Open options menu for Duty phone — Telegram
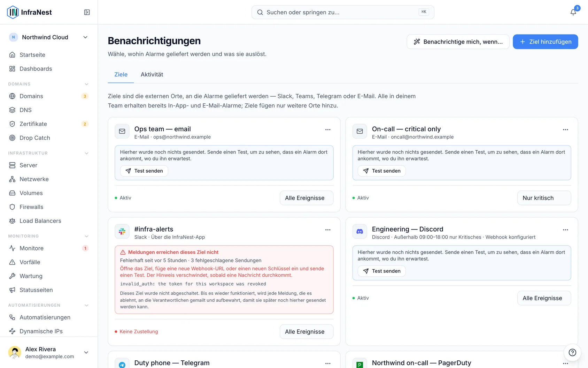Image resolution: width=588 pixels, height=368 pixels. point(328,363)
